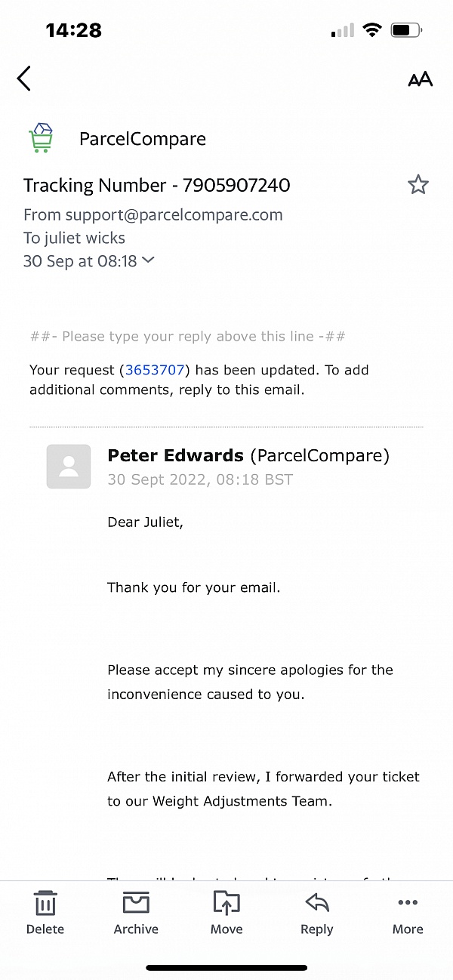Tap the sender's avatar placeholder image
453x980 pixels.
click(69, 467)
